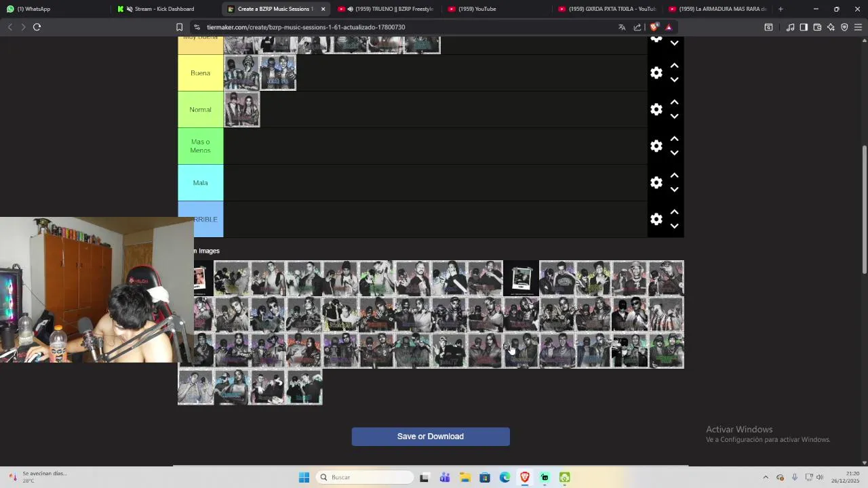Toggle the browser sidebar panel
This screenshot has height=488, width=868.
(804, 27)
